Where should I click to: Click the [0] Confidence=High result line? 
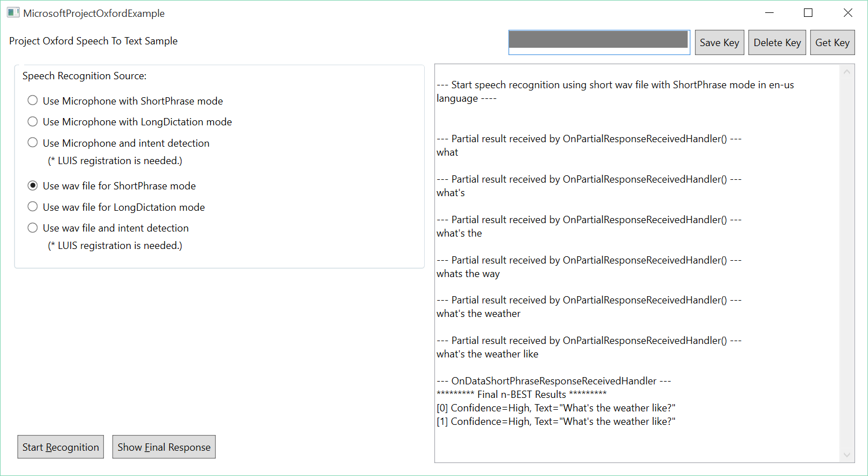coord(556,408)
